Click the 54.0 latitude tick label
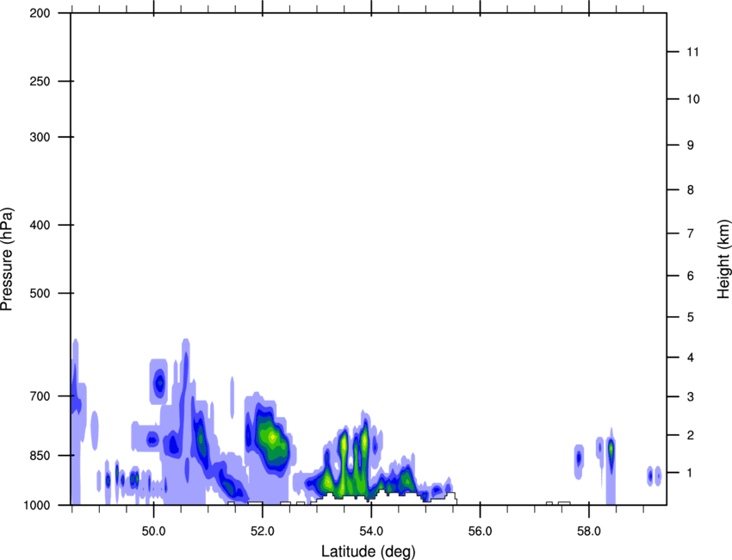Image resolution: width=732 pixels, height=560 pixels. tap(372, 532)
